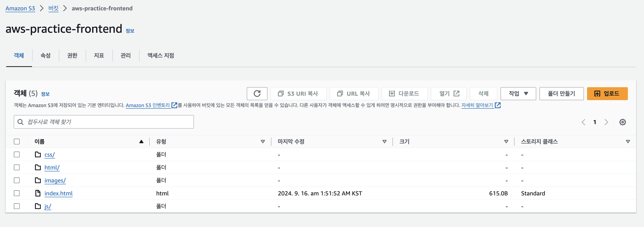Open the index.html object link
The image size is (644, 227).
pyautogui.click(x=59, y=194)
